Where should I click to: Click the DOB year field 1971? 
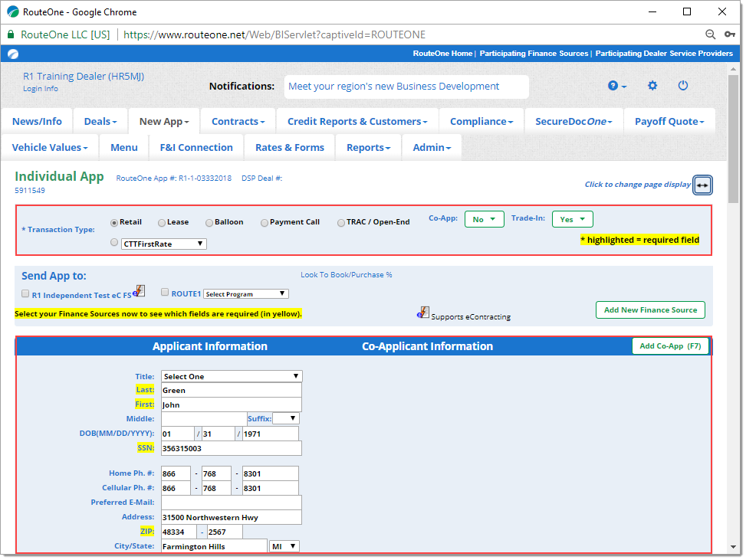pyautogui.click(x=270, y=434)
